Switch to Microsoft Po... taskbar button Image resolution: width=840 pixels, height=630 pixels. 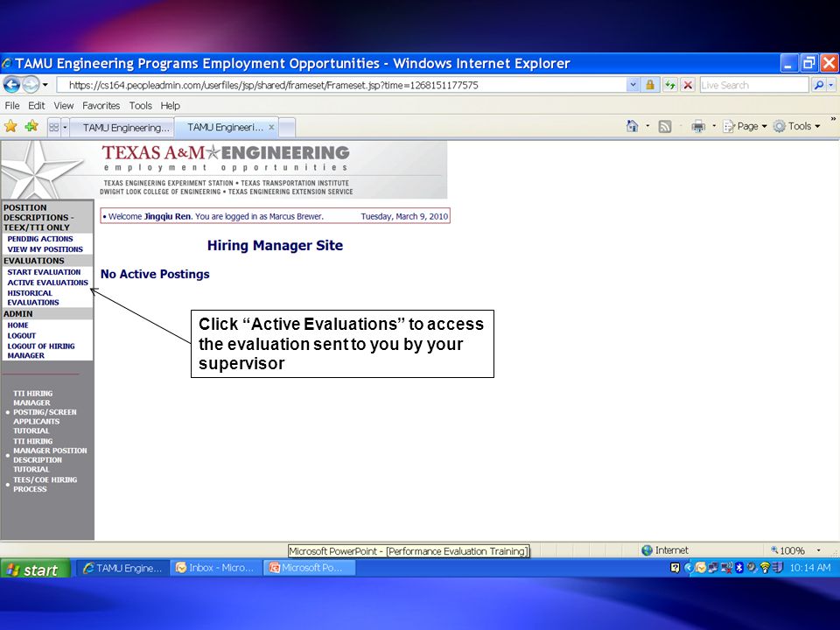pos(309,569)
